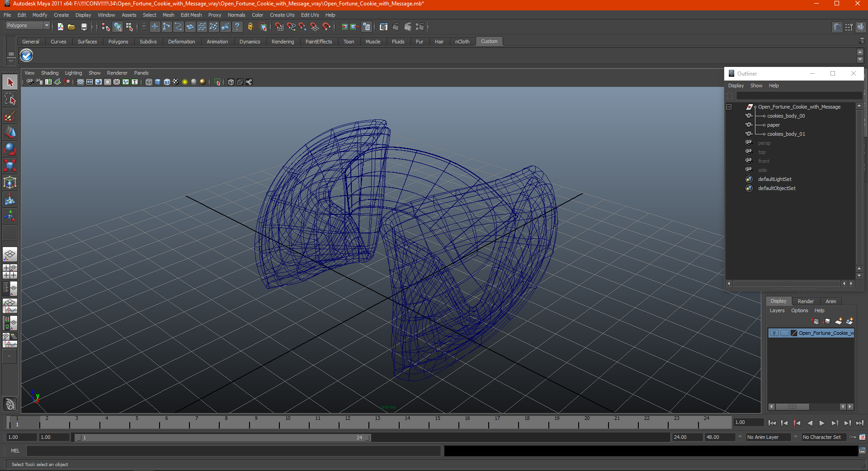Choose the Paint Selection tool
Image resolution: width=868 pixels, height=471 pixels.
[10, 116]
